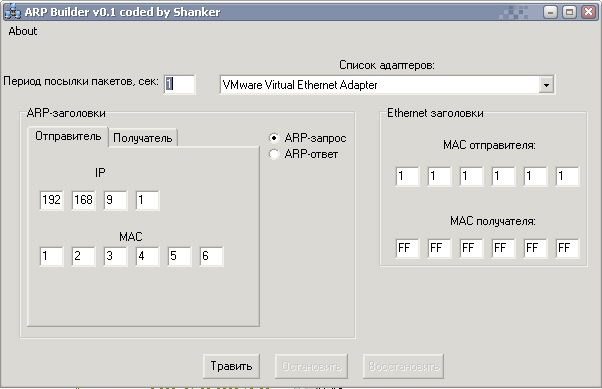The height and width of the screenshot is (389, 602).
Task: Click first sender MAC field in Ethernet headers
Action: click(x=407, y=176)
